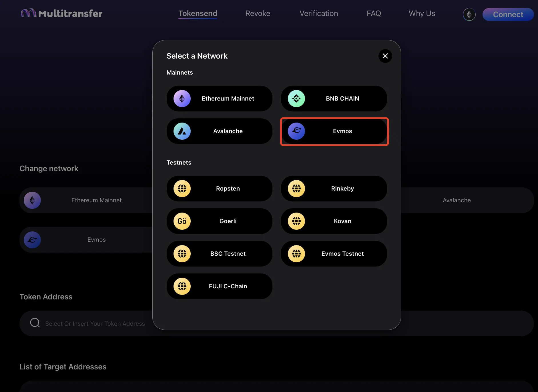Click the Ropsten globe icon

pyautogui.click(x=182, y=189)
